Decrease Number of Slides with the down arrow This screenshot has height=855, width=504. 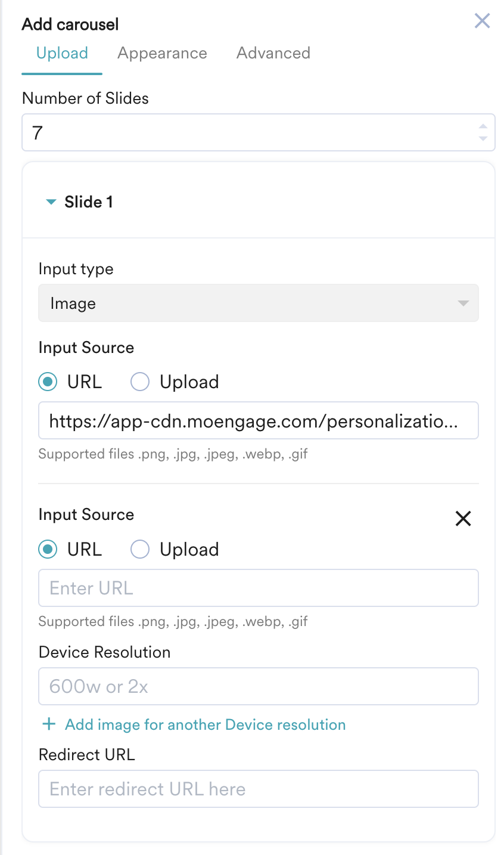pyautogui.click(x=483, y=138)
